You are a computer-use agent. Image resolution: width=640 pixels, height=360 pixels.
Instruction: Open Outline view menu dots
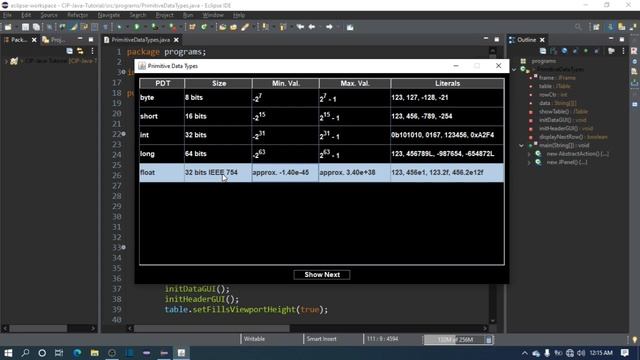[x=623, y=51]
